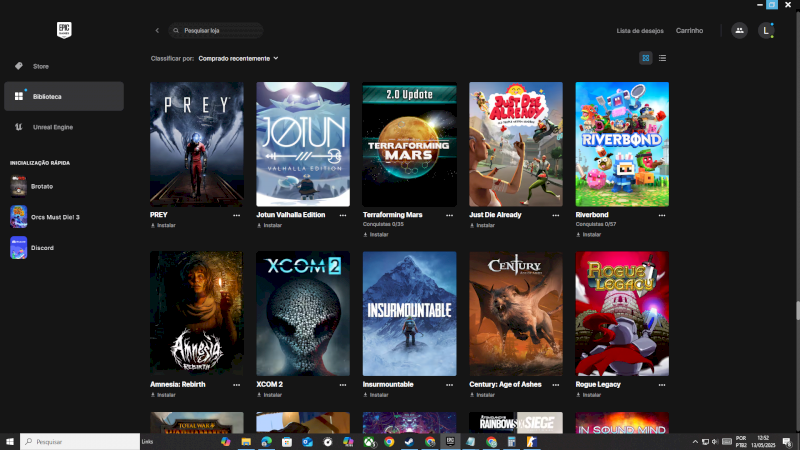The height and width of the screenshot is (450, 800).
Task: Click the Pesquisar loja search field
Action: [x=220, y=31]
